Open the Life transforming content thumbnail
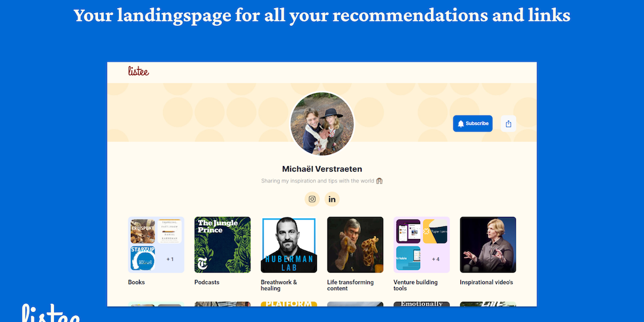Screen dimensions: 644x322 [x=355, y=245]
